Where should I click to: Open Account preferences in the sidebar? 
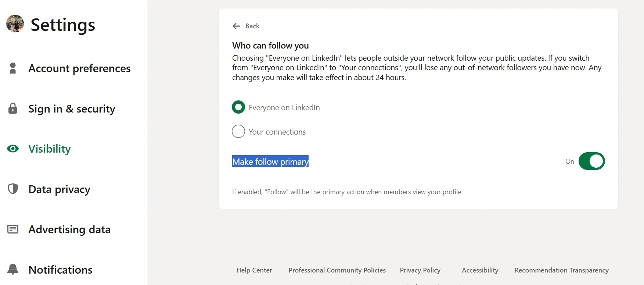(x=79, y=68)
